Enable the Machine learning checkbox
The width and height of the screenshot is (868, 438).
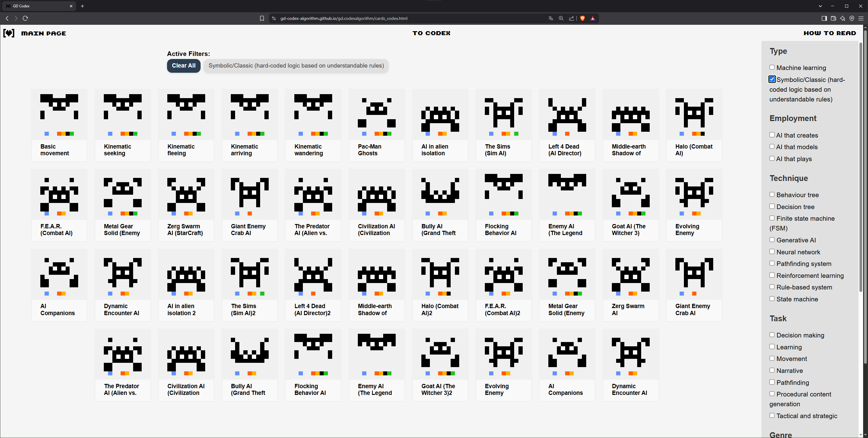(x=772, y=68)
